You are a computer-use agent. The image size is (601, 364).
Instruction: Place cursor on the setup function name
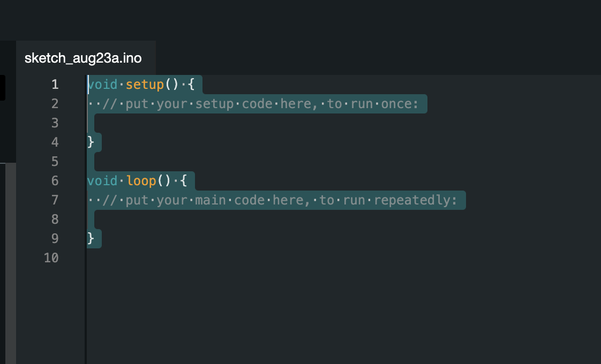click(x=145, y=85)
